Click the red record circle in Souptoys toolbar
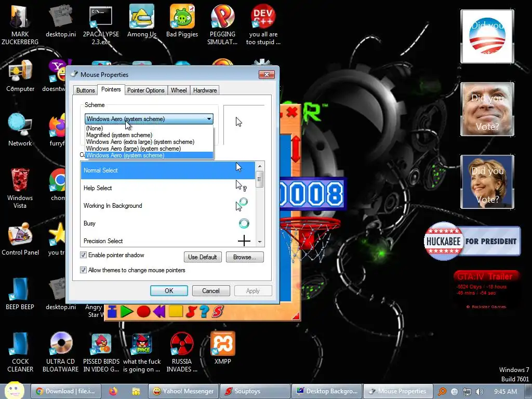This screenshot has width=532, height=399. pos(143,312)
